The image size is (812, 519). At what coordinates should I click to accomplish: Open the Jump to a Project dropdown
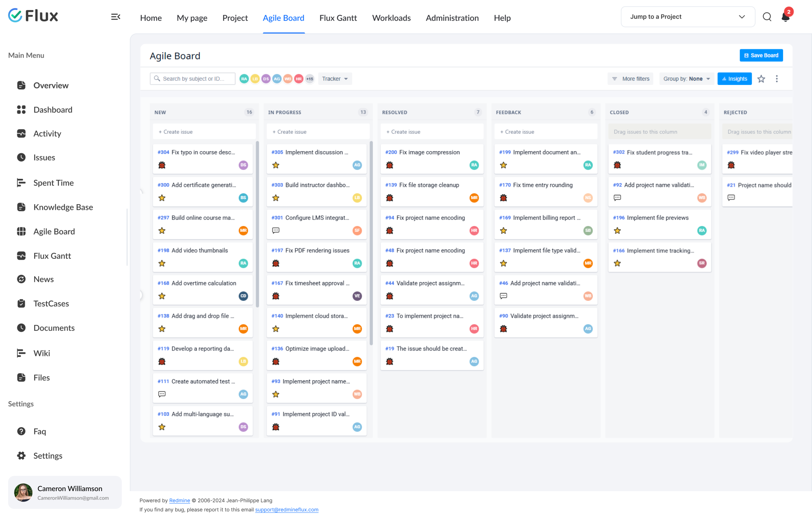click(x=688, y=17)
